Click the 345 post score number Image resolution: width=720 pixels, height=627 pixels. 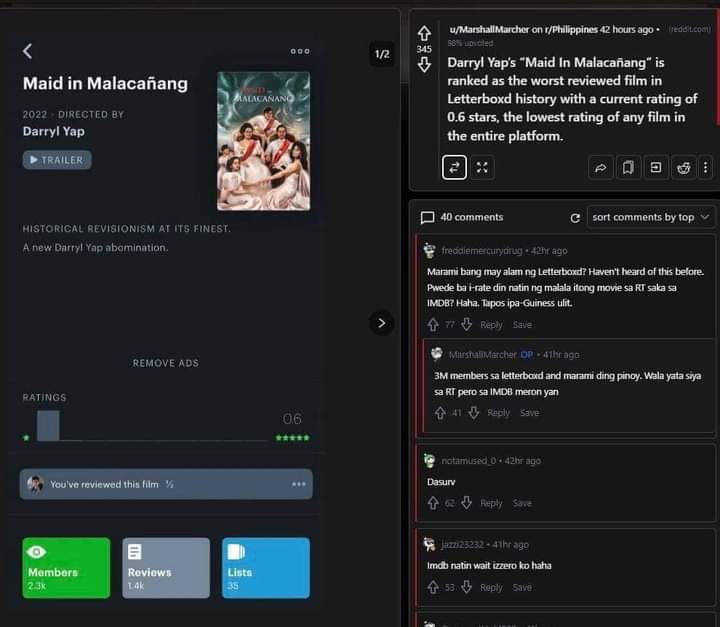(424, 49)
